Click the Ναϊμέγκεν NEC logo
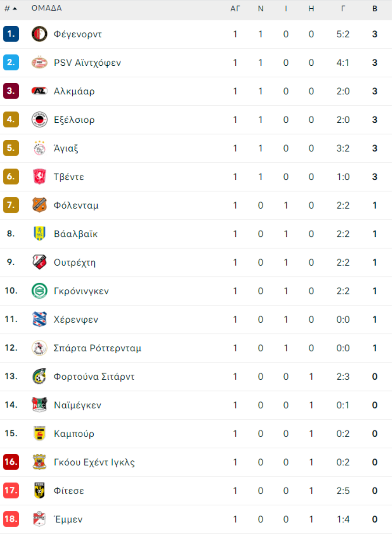Viewport: 392px width, 534px height. click(x=40, y=405)
